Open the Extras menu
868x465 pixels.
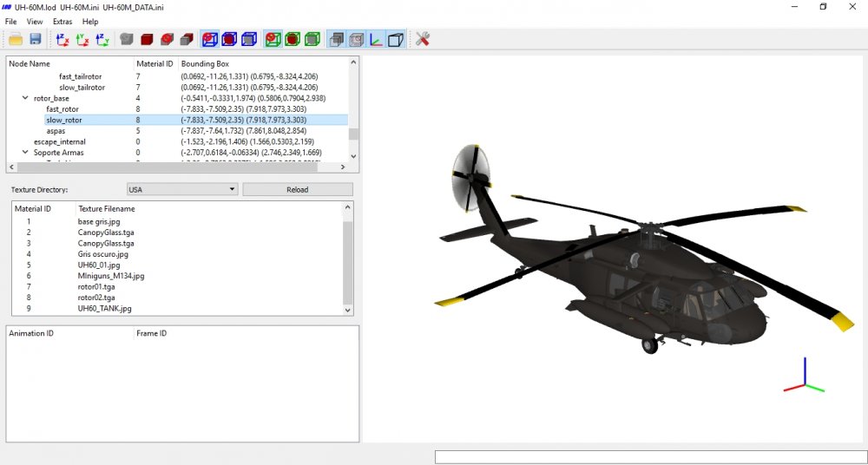(x=62, y=22)
